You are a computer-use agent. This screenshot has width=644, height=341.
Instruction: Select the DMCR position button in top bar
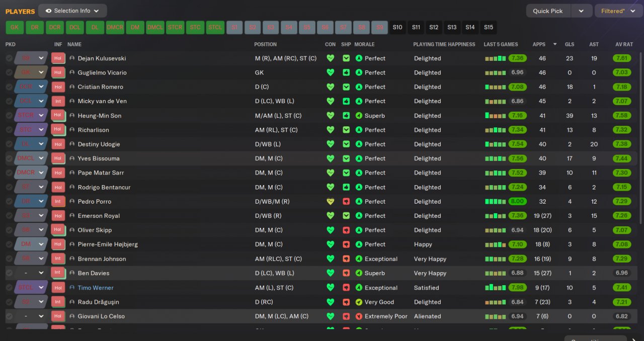click(x=115, y=27)
